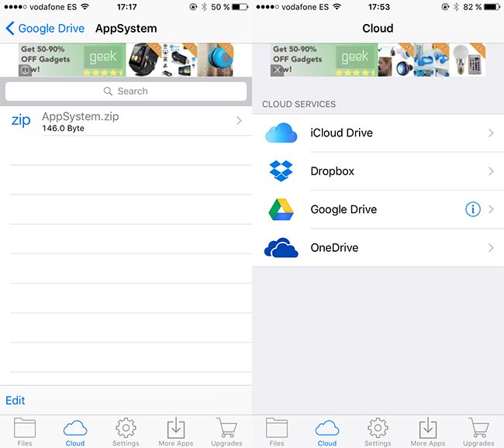This screenshot has width=504, height=448.
Task: Tap chevron on Google Drive row
Action: [x=491, y=209]
